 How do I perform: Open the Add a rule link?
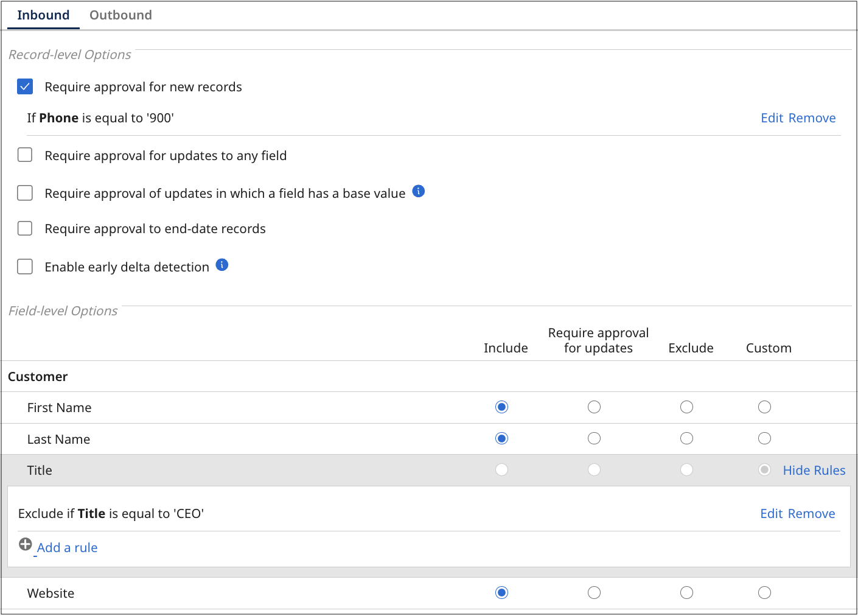click(x=67, y=548)
